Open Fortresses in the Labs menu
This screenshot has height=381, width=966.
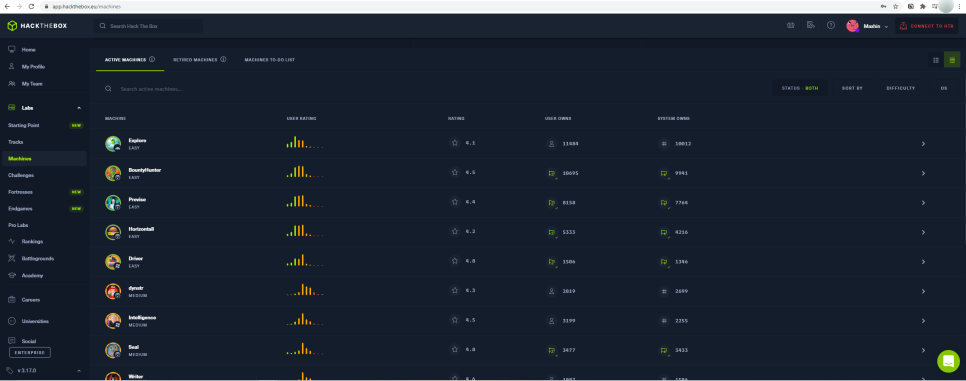click(20, 192)
